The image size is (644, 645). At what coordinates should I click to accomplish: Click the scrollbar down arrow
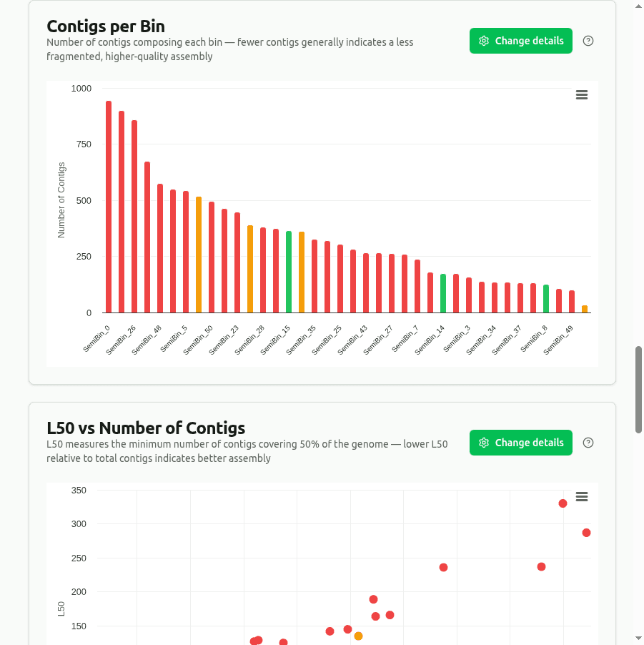(638, 638)
